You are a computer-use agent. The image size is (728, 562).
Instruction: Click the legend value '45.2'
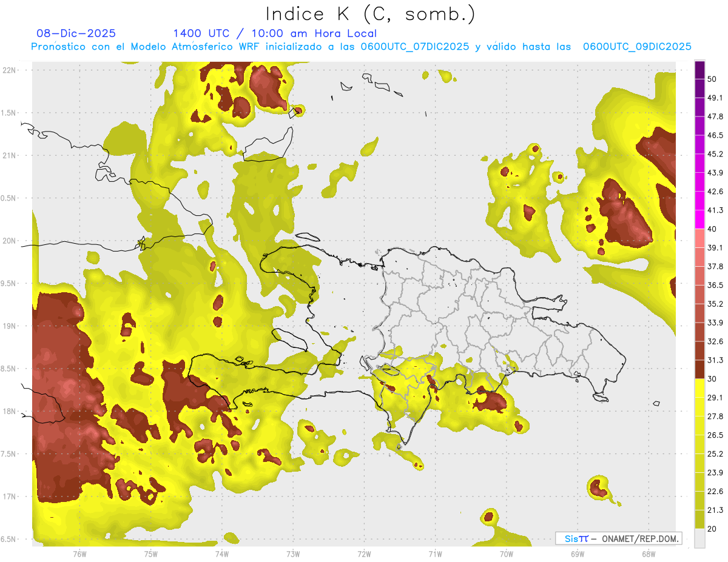[x=715, y=154]
